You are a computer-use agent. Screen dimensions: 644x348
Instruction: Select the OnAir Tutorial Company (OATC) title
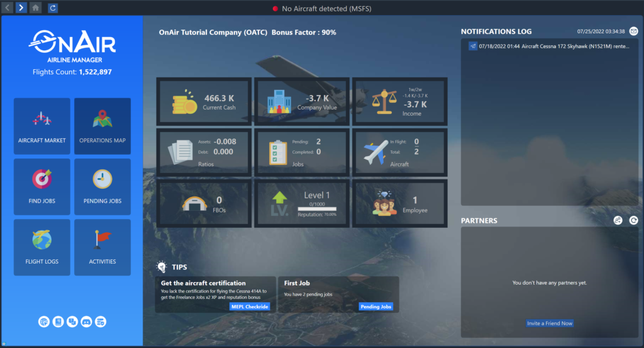point(213,33)
